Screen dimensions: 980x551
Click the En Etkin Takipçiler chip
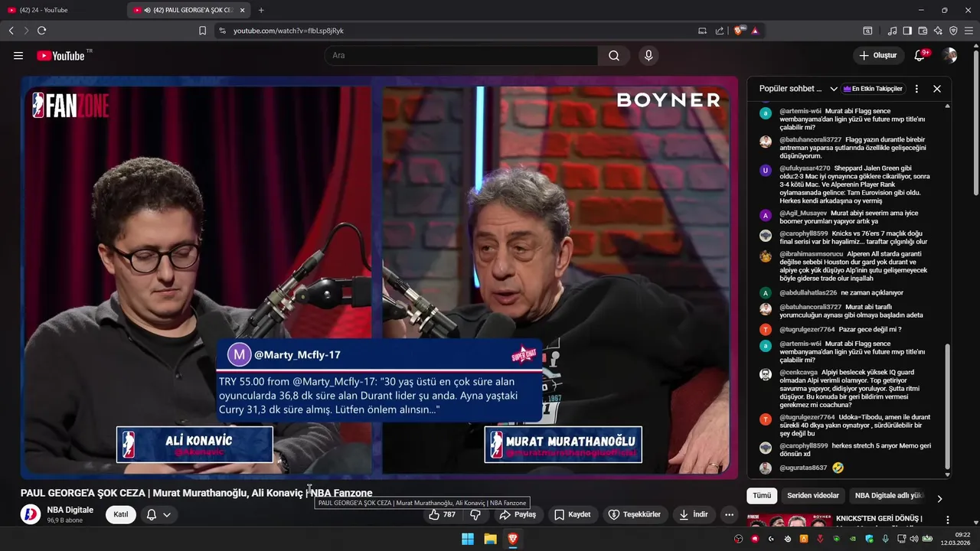[873, 89]
